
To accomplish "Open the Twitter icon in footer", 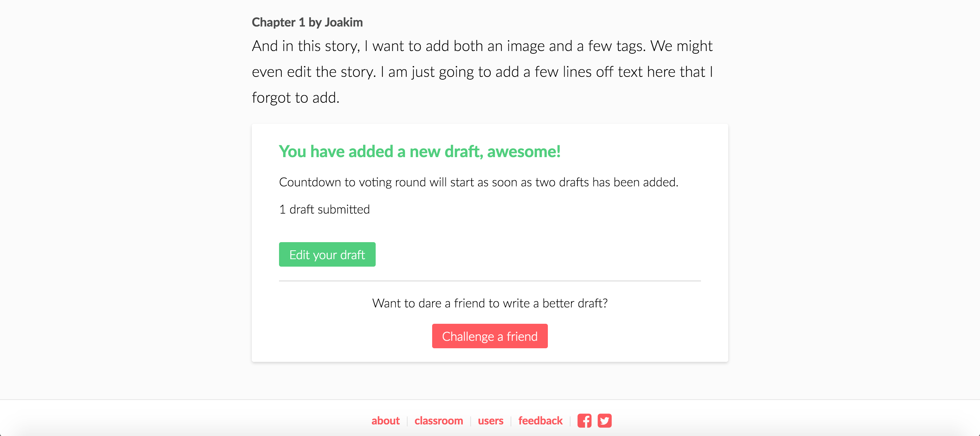I will [605, 420].
